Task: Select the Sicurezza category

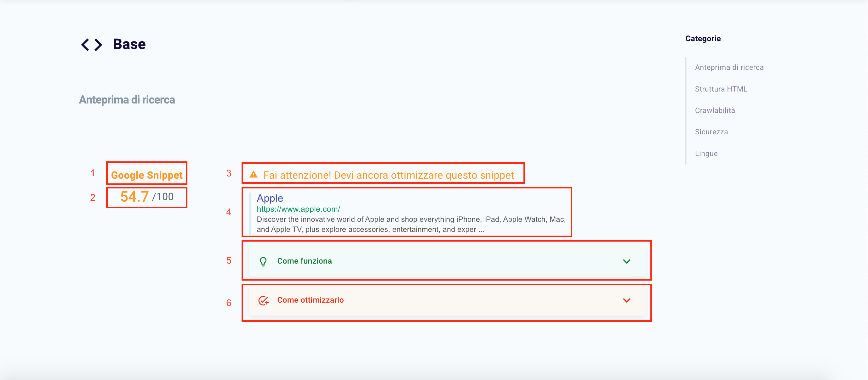Action: pyautogui.click(x=711, y=132)
